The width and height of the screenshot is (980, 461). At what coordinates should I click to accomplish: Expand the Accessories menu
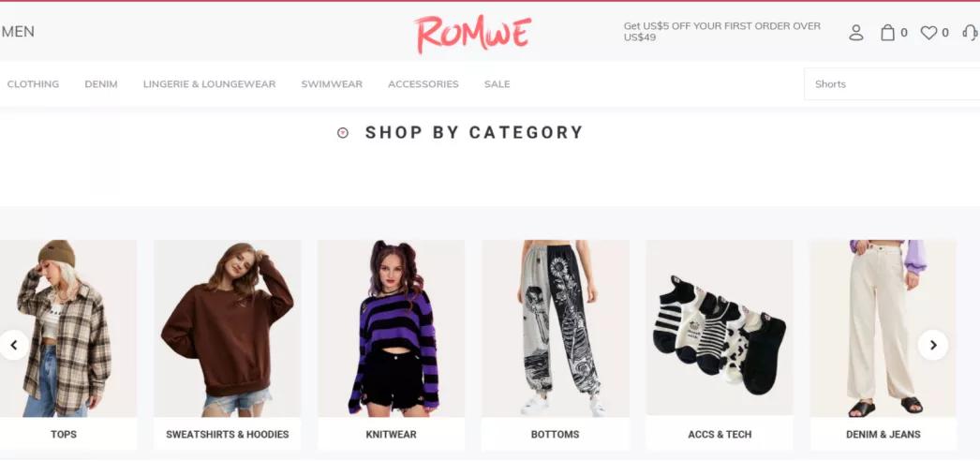423,83
